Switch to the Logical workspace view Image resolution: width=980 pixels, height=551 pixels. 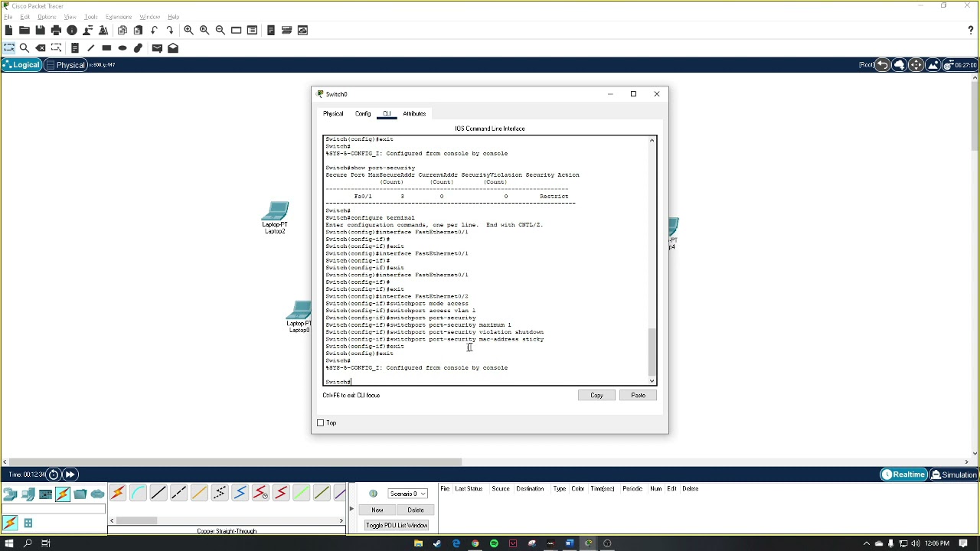point(21,65)
